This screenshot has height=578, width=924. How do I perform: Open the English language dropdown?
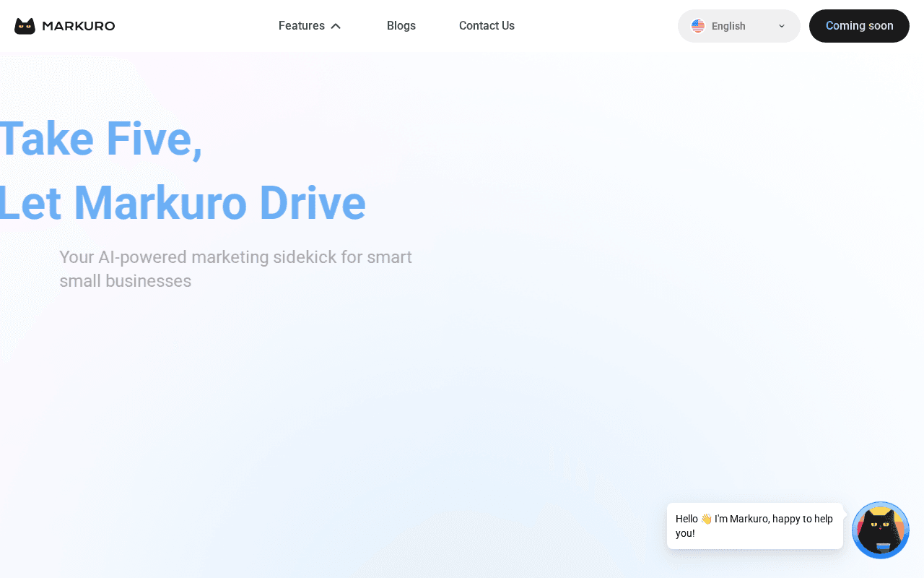coord(739,26)
